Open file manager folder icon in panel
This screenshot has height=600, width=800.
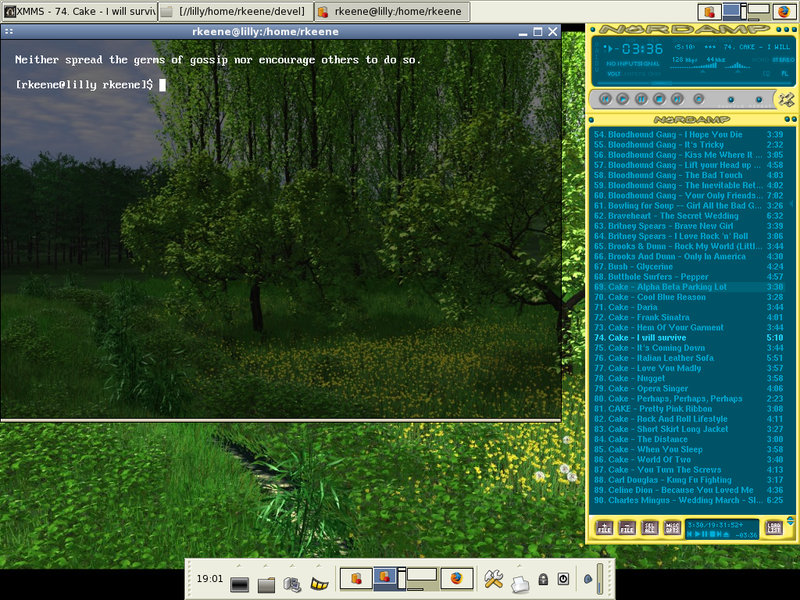click(266, 584)
